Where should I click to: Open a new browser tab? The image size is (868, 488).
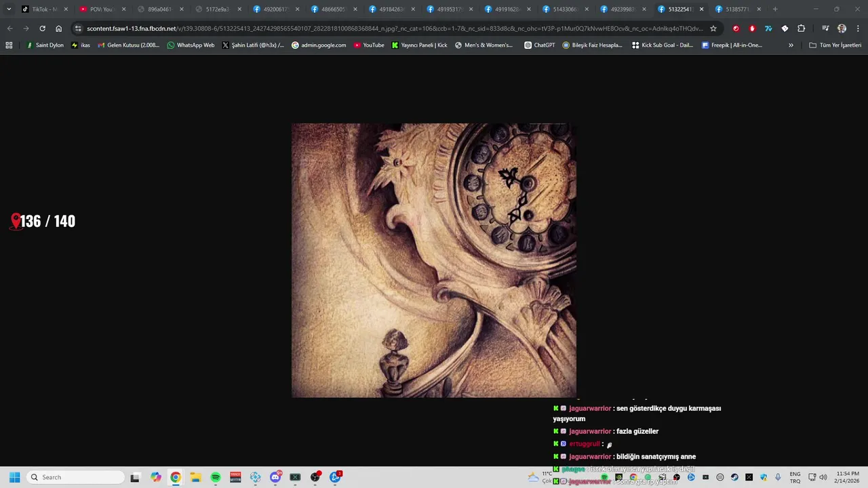[775, 9]
